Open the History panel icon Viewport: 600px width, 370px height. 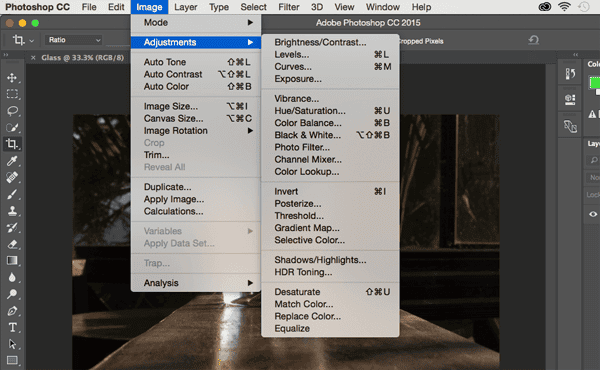pyautogui.click(x=570, y=73)
